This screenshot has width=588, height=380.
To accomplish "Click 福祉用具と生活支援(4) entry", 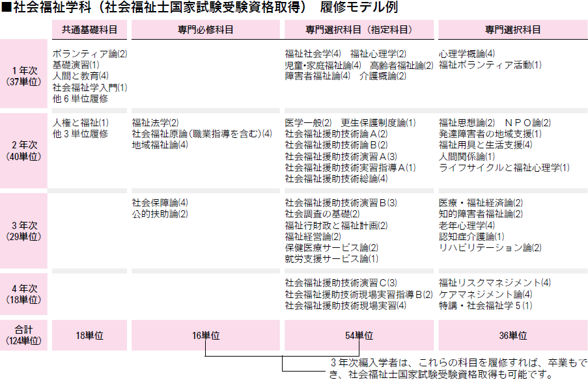I will click(485, 145).
